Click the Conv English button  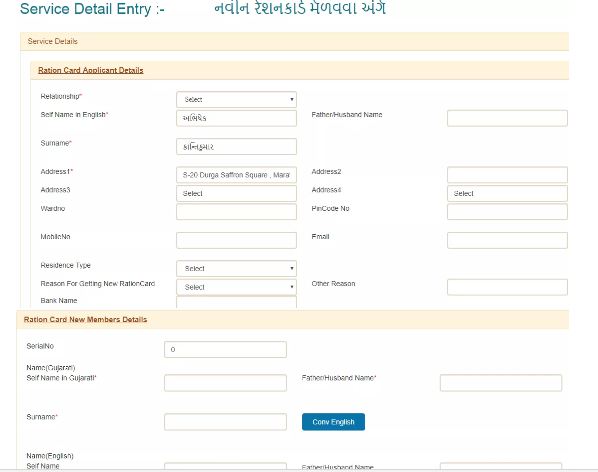tap(333, 422)
